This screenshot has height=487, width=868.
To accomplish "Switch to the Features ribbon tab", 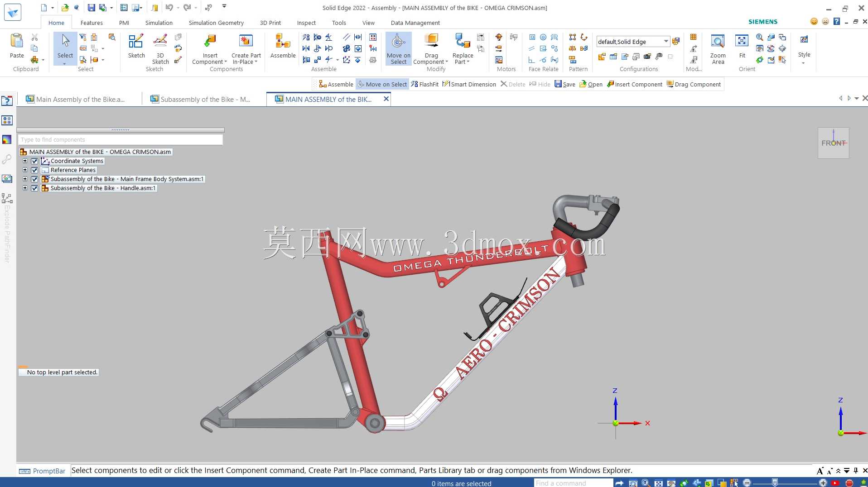I will pos(92,23).
